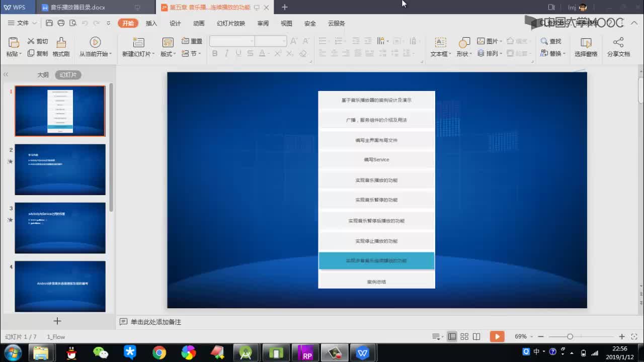This screenshot has height=362, width=644.
Task: Open WeChat from Windows taskbar
Action: click(x=101, y=353)
